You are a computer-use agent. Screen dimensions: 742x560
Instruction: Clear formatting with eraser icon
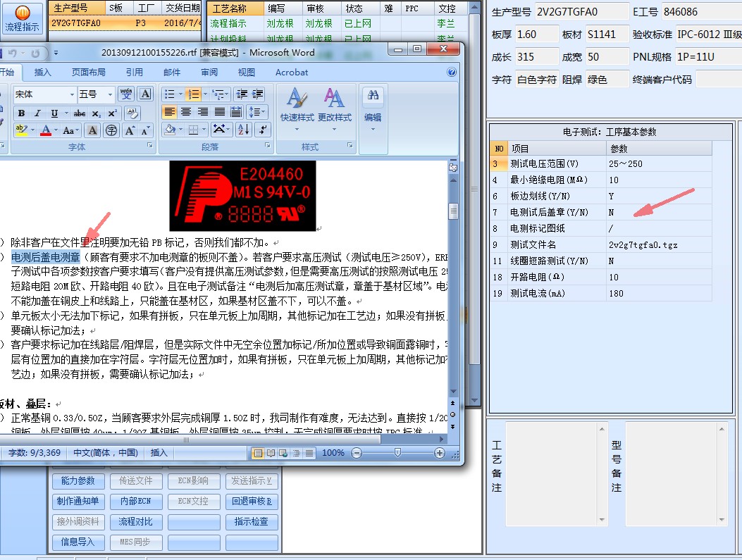point(132,113)
